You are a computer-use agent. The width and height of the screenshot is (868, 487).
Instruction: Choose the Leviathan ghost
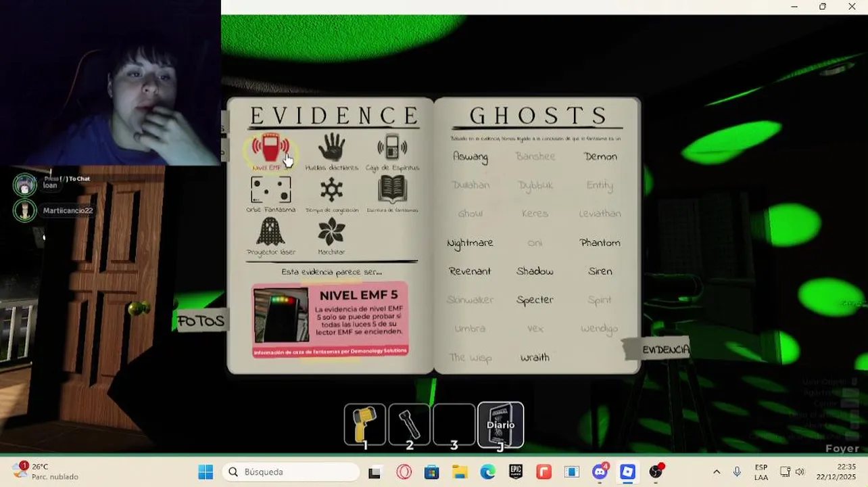point(600,213)
